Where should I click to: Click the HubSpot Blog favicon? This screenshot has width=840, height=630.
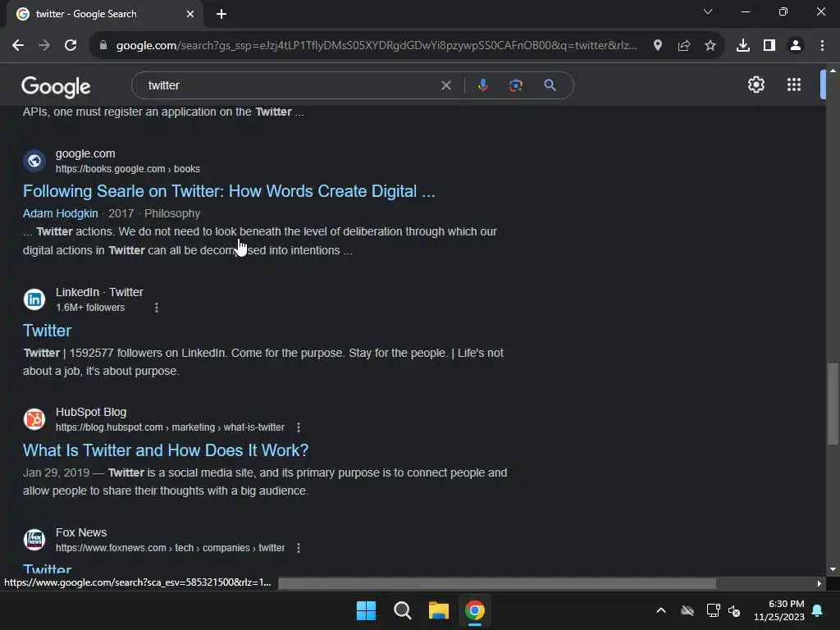click(x=34, y=419)
